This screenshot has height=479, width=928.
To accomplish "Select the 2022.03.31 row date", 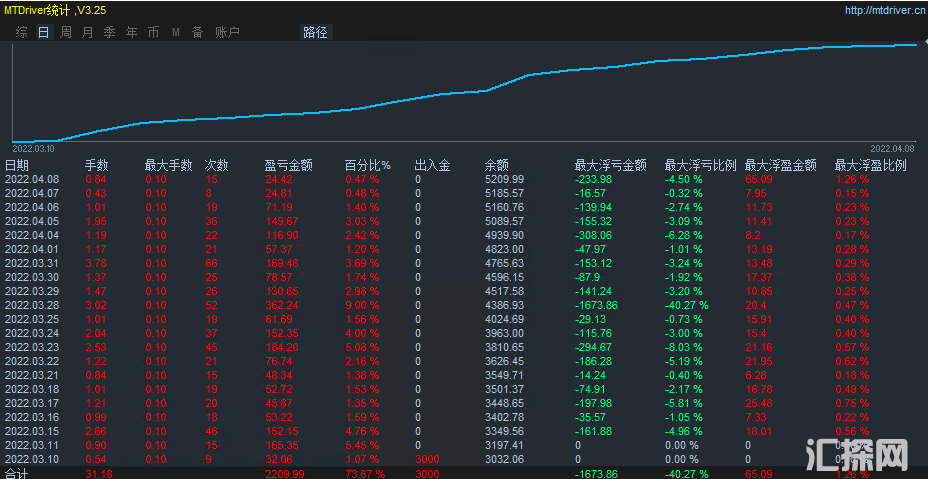I will click(x=32, y=263).
